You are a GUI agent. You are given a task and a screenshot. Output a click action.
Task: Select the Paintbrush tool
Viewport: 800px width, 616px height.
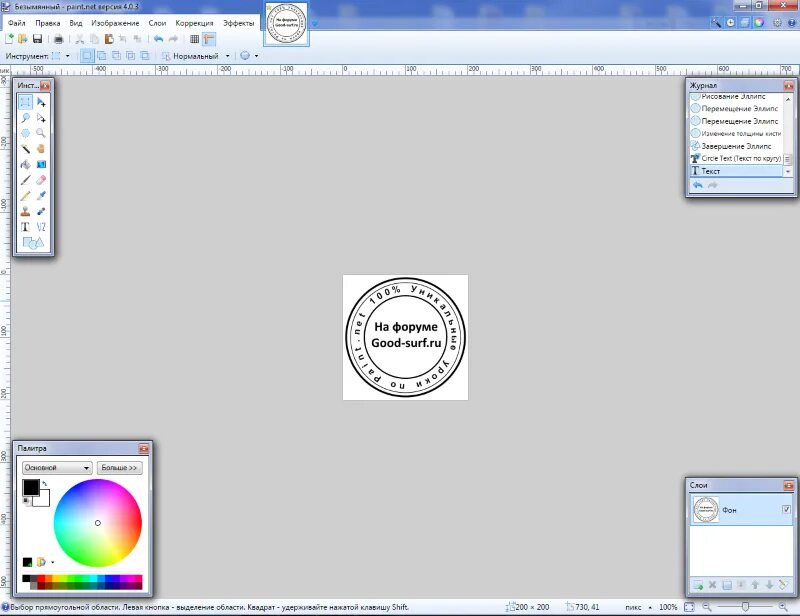tap(26, 180)
